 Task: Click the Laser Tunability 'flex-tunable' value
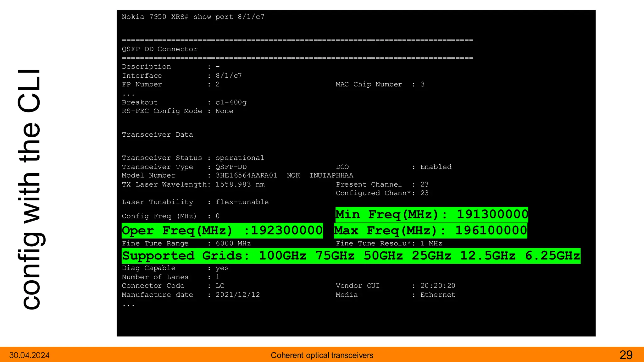[x=242, y=202]
